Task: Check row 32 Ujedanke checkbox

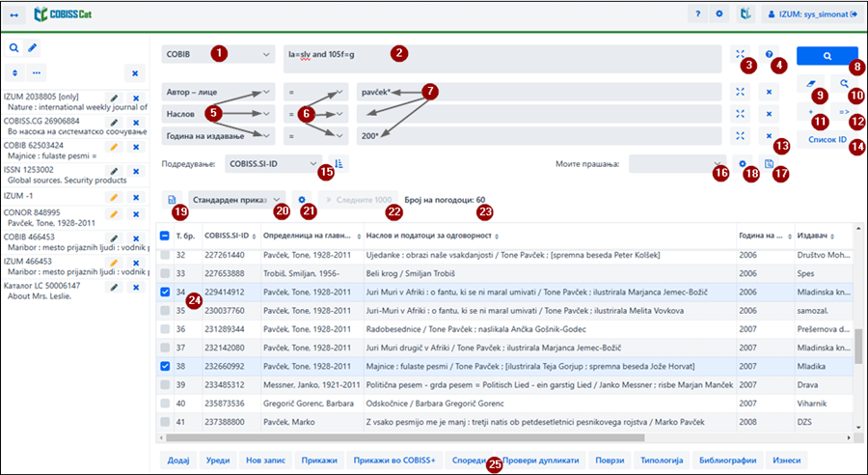Action: tap(165, 255)
